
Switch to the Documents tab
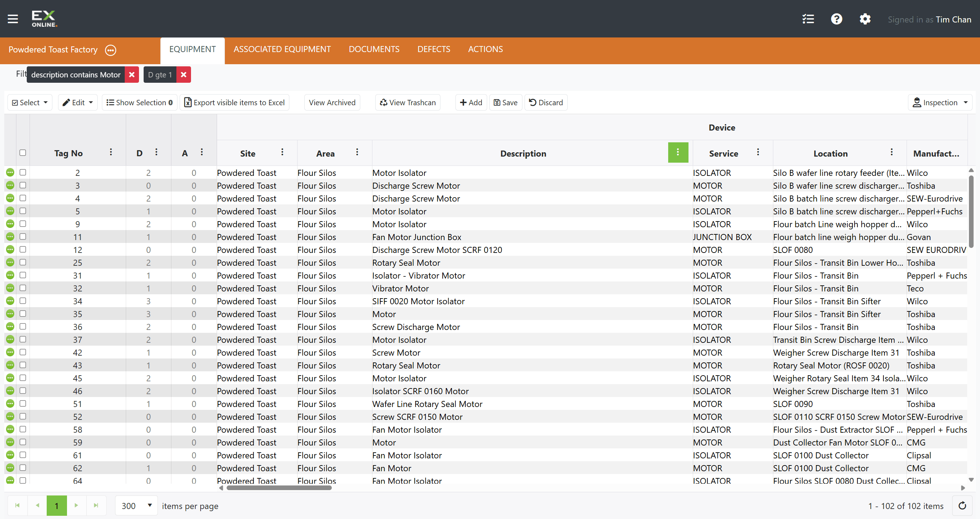click(x=374, y=49)
